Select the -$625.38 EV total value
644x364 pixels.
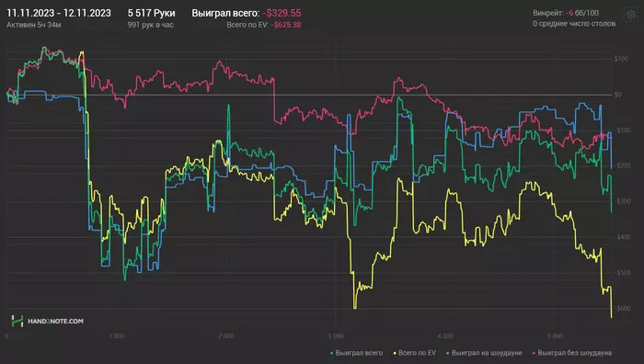(286, 25)
